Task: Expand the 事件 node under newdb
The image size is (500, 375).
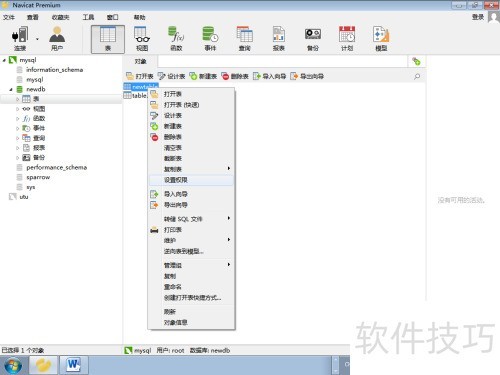Action: 17,128
